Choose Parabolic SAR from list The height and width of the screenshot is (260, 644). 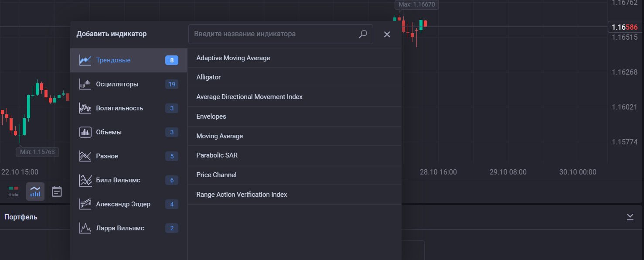217,155
